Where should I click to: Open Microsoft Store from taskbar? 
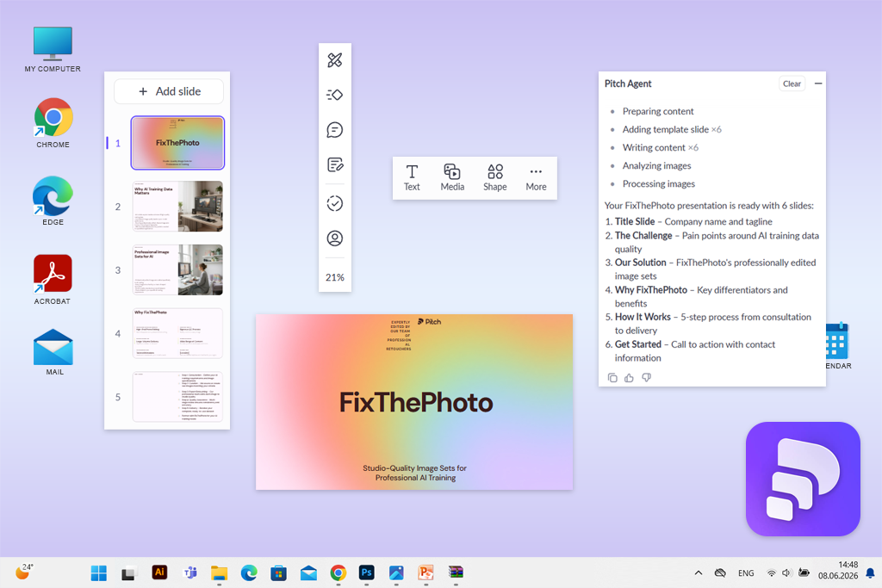pyautogui.click(x=278, y=573)
